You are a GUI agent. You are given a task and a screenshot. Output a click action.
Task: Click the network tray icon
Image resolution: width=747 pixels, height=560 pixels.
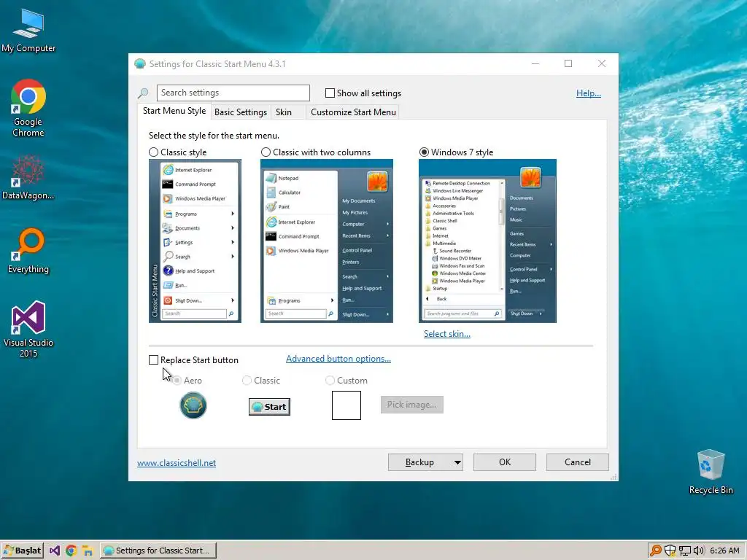click(x=684, y=551)
